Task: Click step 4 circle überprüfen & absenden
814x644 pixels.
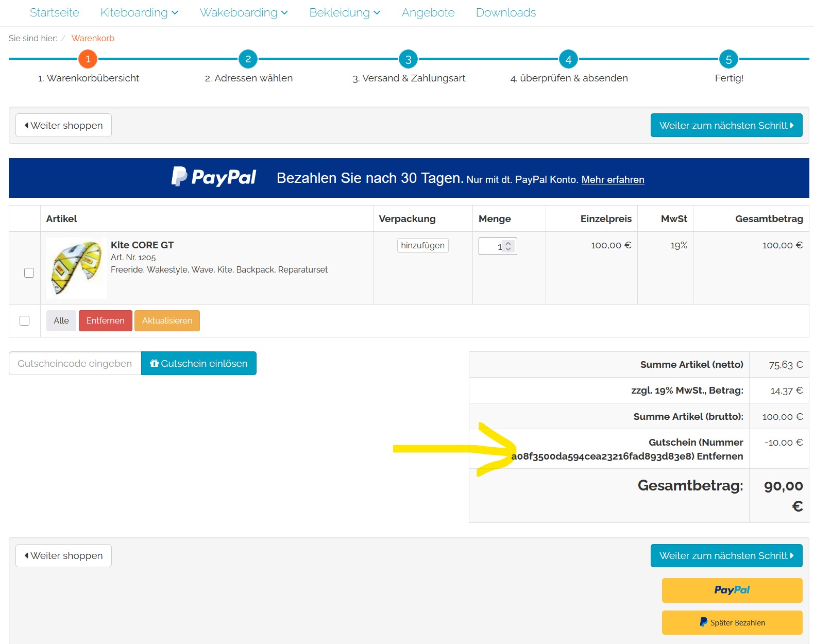Action: pyautogui.click(x=568, y=59)
